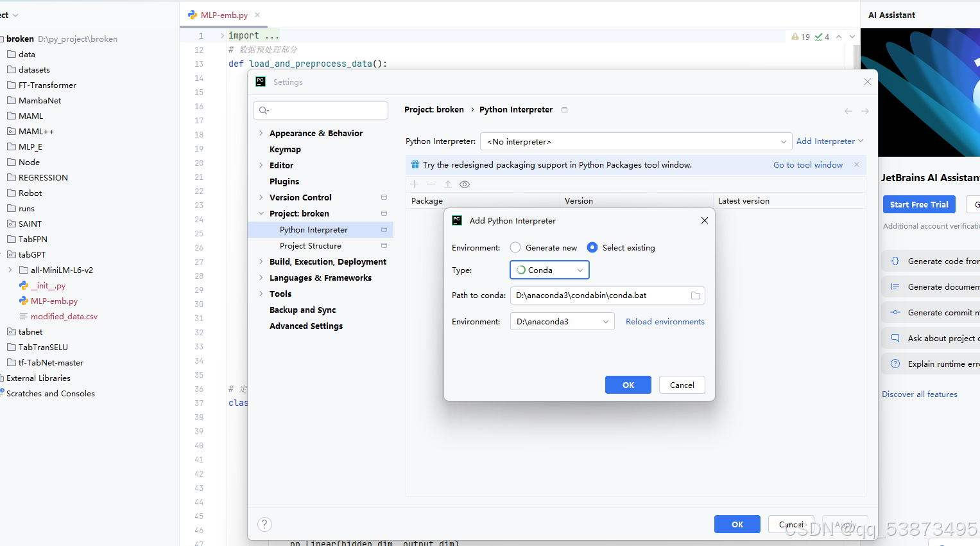Click OK in the Settings dialog
980x546 pixels.
pos(737,524)
